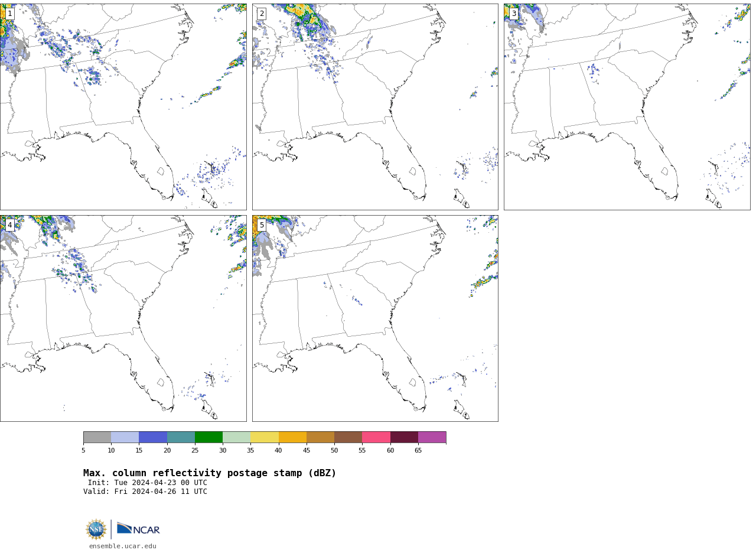
Task: Click the NCAR logo
Action: pos(138,529)
